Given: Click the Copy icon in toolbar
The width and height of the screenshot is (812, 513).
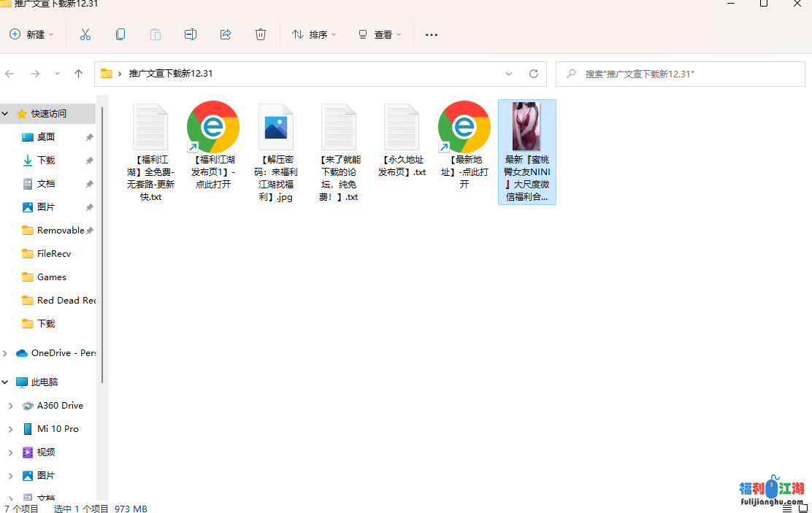Looking at the screenshot, I should pos(120,34).
